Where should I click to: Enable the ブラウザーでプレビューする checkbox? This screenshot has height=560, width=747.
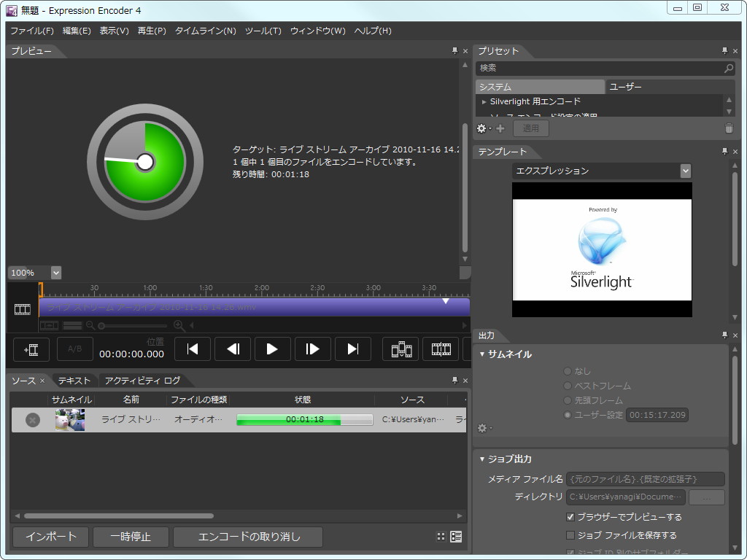[x=570, y=517]
